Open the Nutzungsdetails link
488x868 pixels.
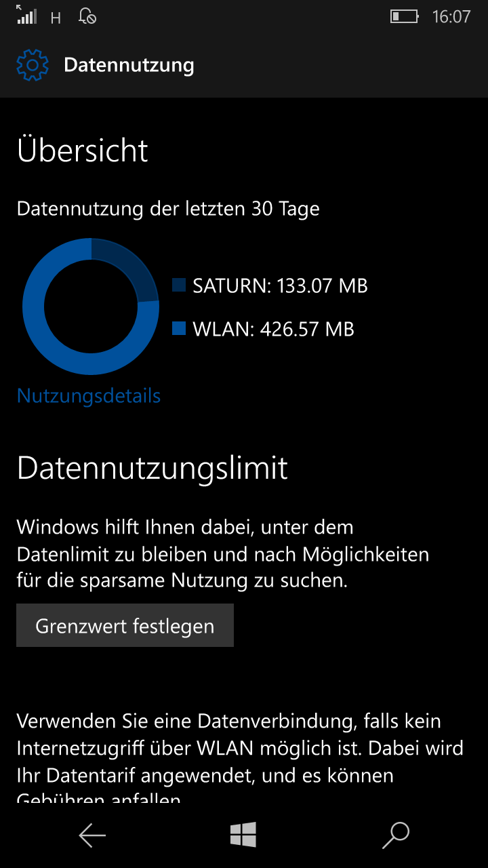(x=89, y=395)
